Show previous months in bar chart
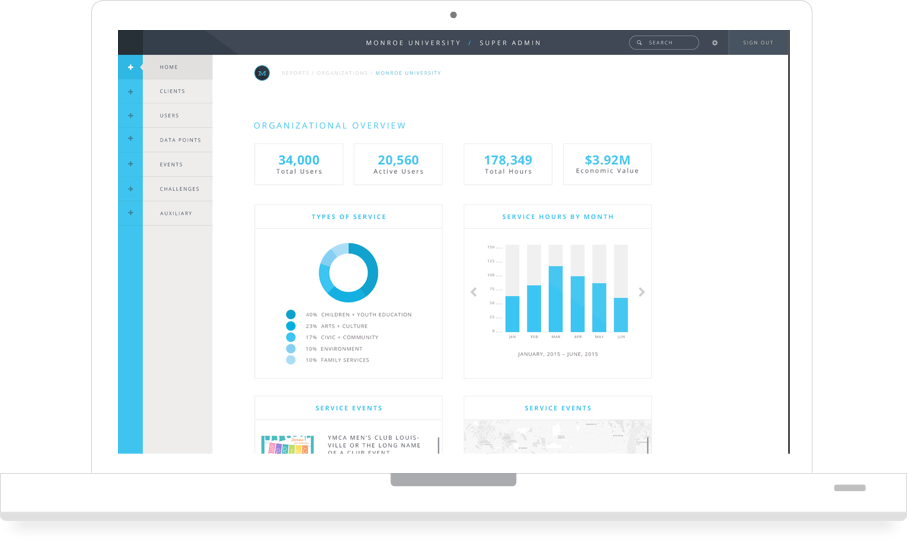The height and width of the screenshot is (543, 908). [474, 292]
